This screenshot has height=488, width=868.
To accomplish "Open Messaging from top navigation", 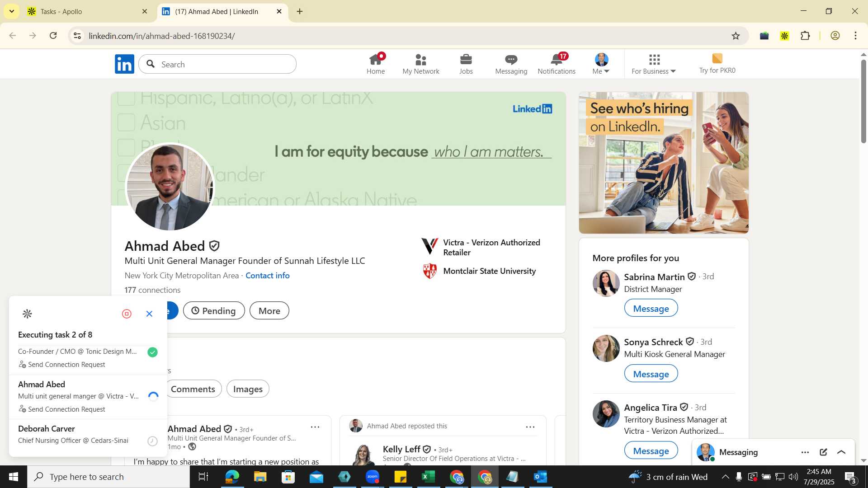I will coord(511,64).
